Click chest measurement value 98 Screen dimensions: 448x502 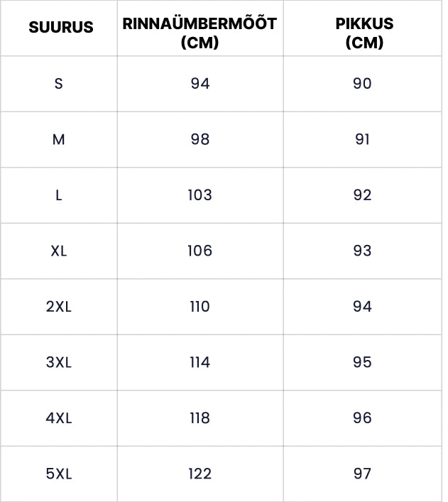(200, 140)
